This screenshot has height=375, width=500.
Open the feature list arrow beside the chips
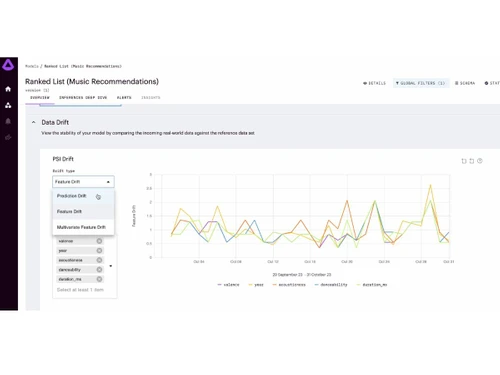[111, 266]
